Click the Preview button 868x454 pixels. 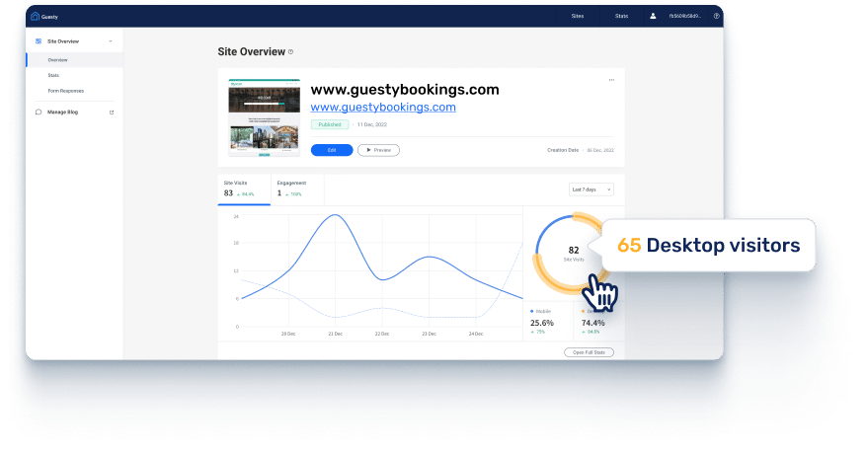pos(378,150)
